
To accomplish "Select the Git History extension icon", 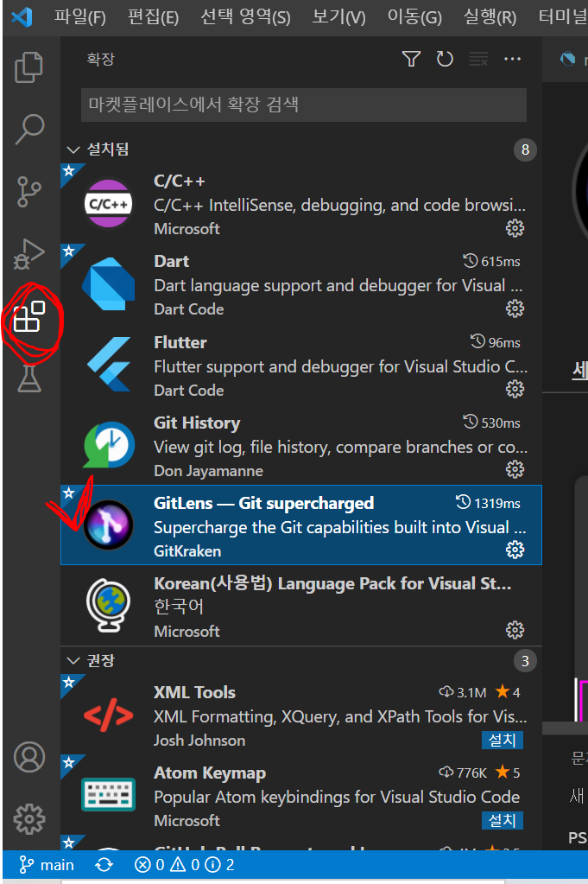I will (109, 445).
